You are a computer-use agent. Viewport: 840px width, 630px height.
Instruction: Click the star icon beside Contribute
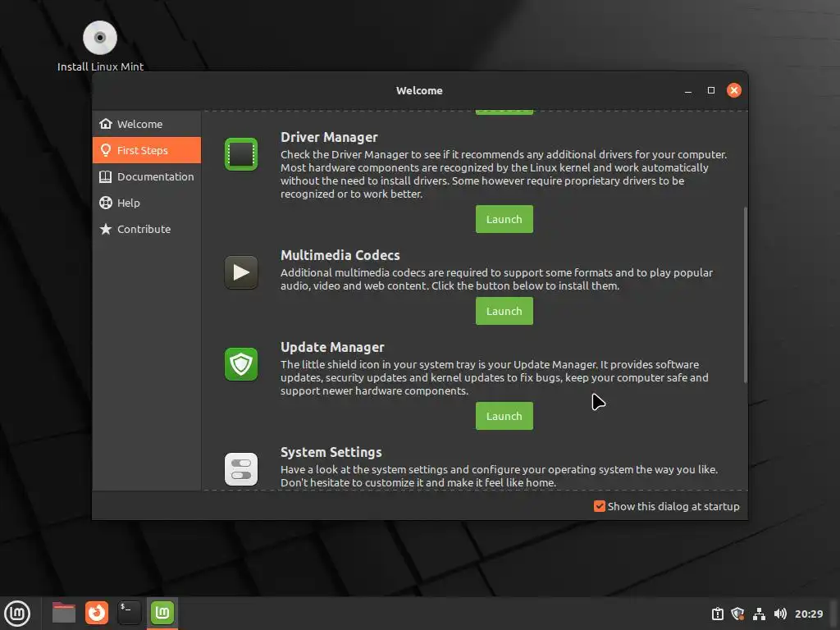[x=106, y=229]
